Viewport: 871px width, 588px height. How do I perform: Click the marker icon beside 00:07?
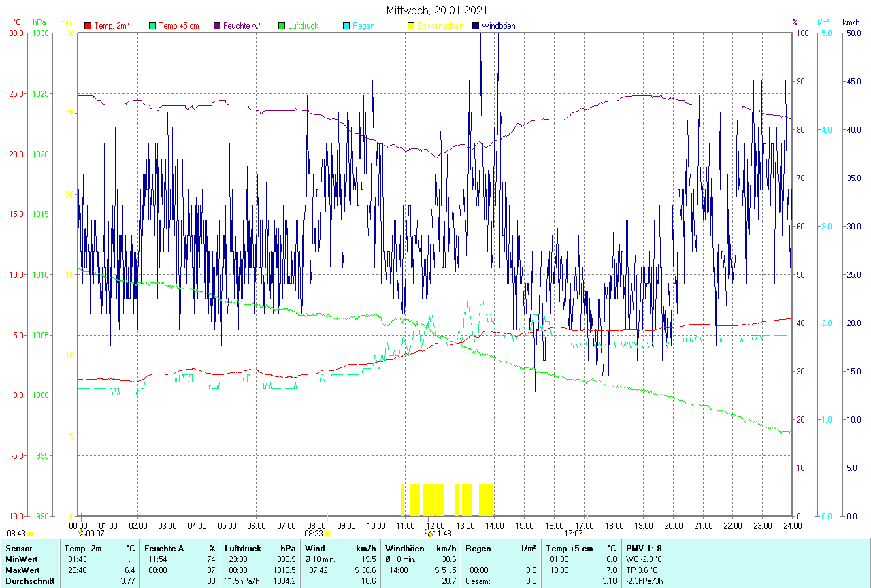(80, 534)
